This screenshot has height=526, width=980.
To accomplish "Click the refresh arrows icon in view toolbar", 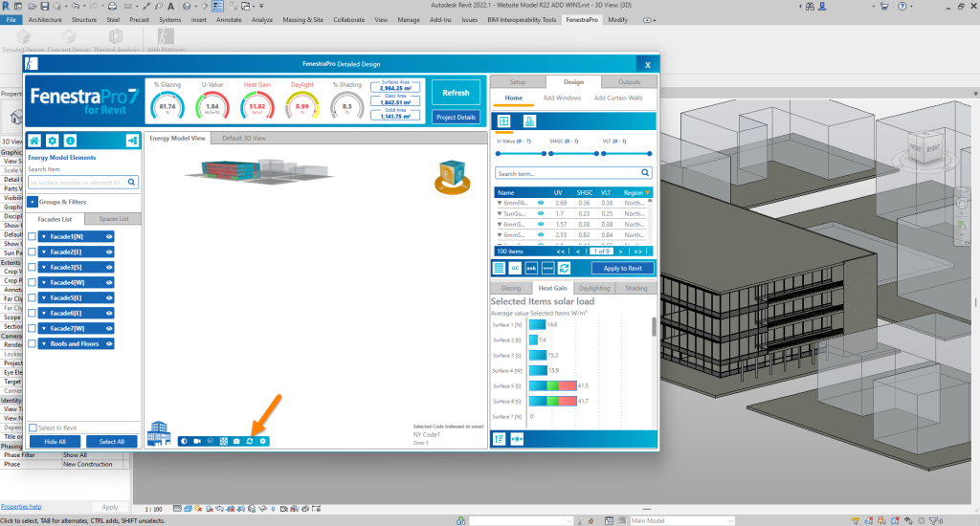I will click(250, 441).
